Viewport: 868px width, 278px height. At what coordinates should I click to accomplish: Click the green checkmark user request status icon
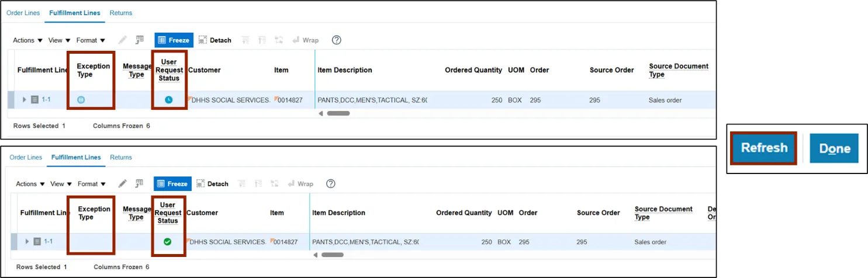pos(168,242)
